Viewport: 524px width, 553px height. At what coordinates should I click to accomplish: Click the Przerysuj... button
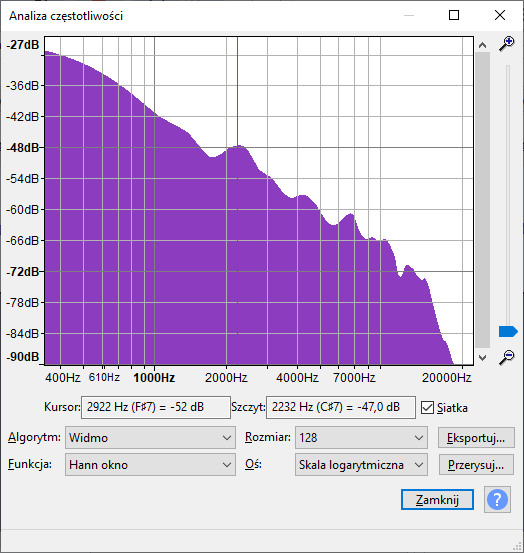point(476,465)
